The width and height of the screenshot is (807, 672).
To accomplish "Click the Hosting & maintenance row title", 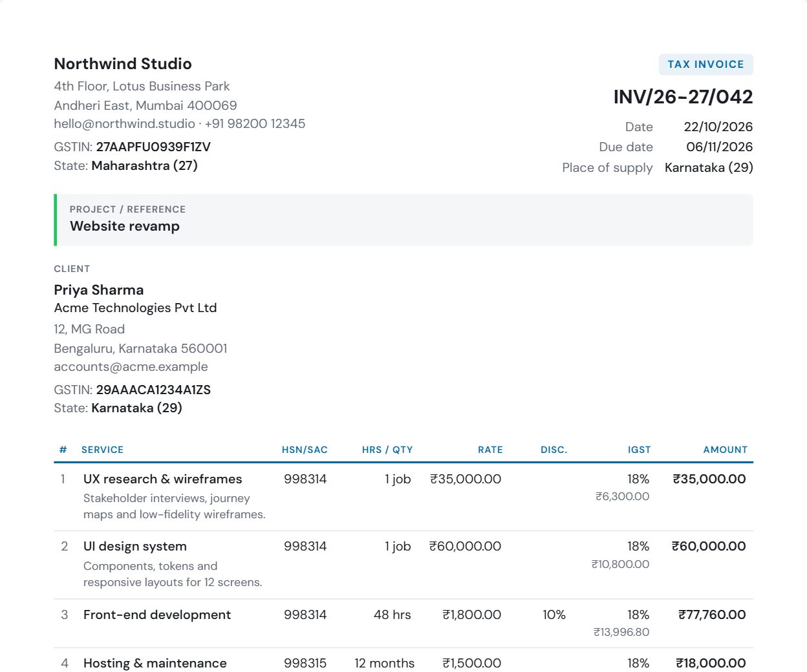I will pos(155,663).
